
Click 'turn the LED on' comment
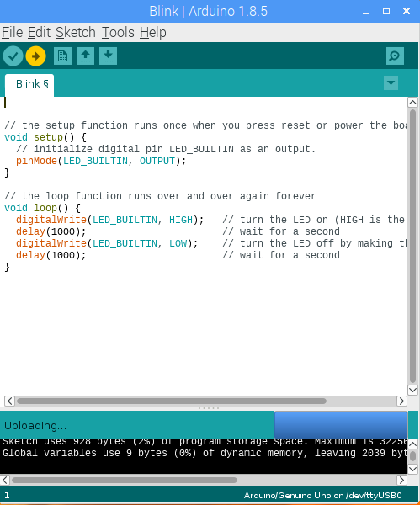(313, 220)
